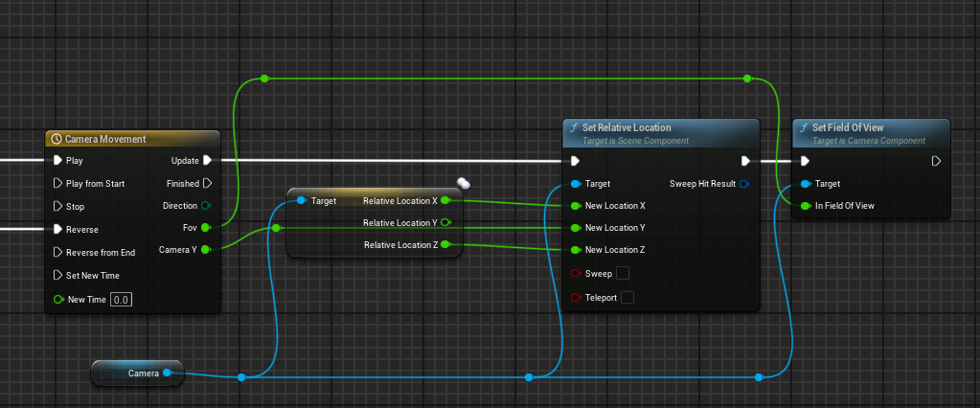Click Set Relative Location exec output pin
This screenshot has height=408, width=980.
(745, 161)
